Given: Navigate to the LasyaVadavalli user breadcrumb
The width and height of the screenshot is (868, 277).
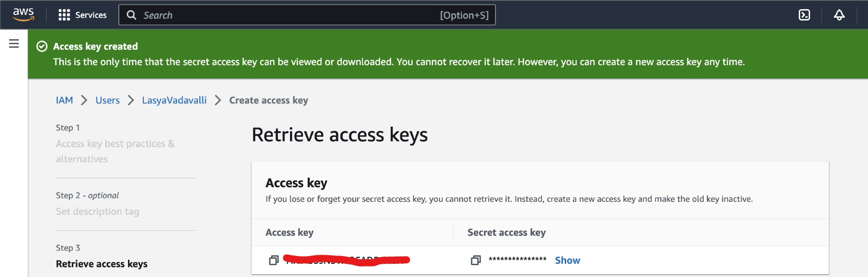Looking at the screenshot, I should pos(174,100).
